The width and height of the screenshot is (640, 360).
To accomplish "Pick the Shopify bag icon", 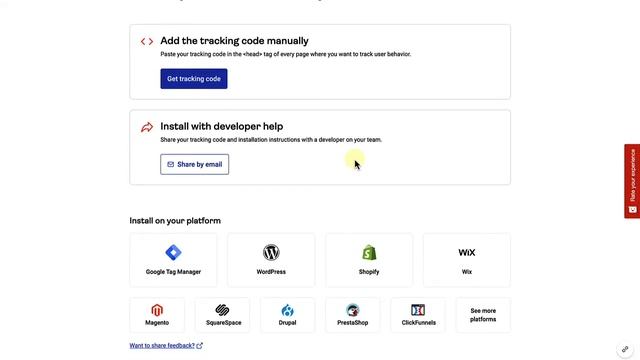I will (369, 252).
